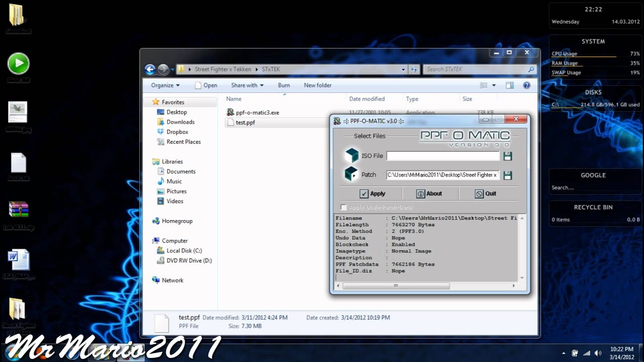Open the view options dropdown arrow
This screenshot has height=362, width=644.
(x=494, y=85)
